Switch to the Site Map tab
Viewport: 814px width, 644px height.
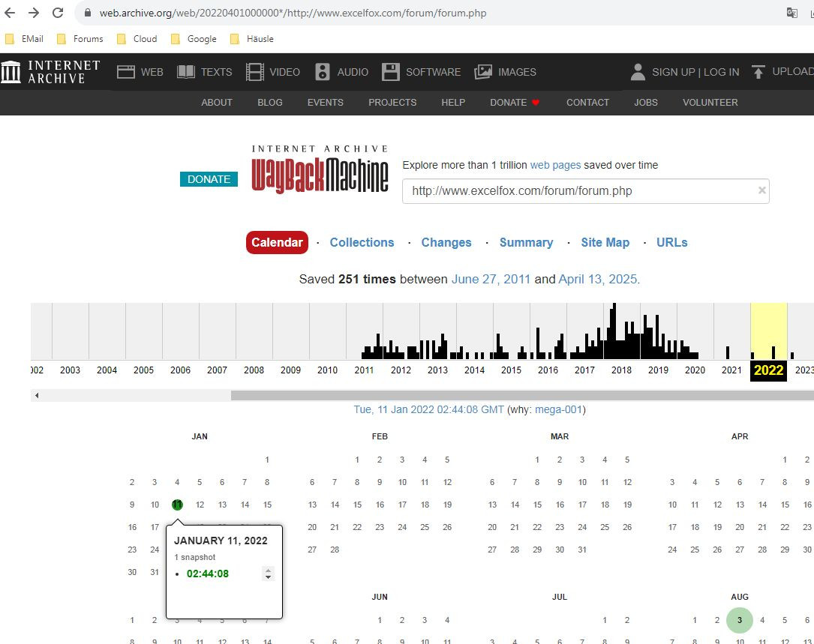[605, 242]
